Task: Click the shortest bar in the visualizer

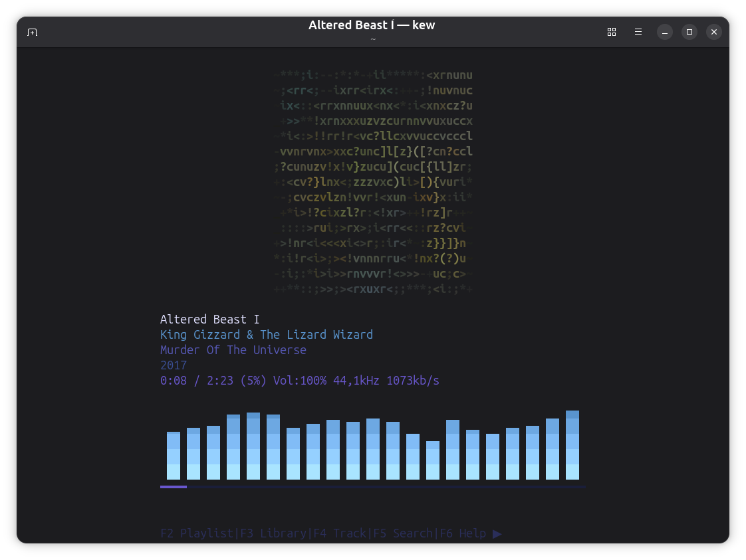Action: (x=433, y=460)
